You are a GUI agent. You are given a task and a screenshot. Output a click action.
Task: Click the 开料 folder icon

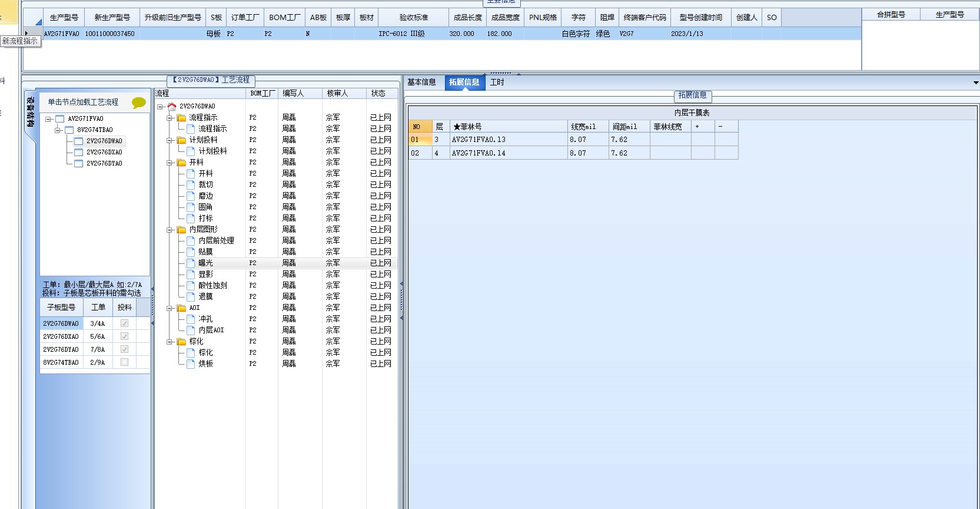(182, 163)
